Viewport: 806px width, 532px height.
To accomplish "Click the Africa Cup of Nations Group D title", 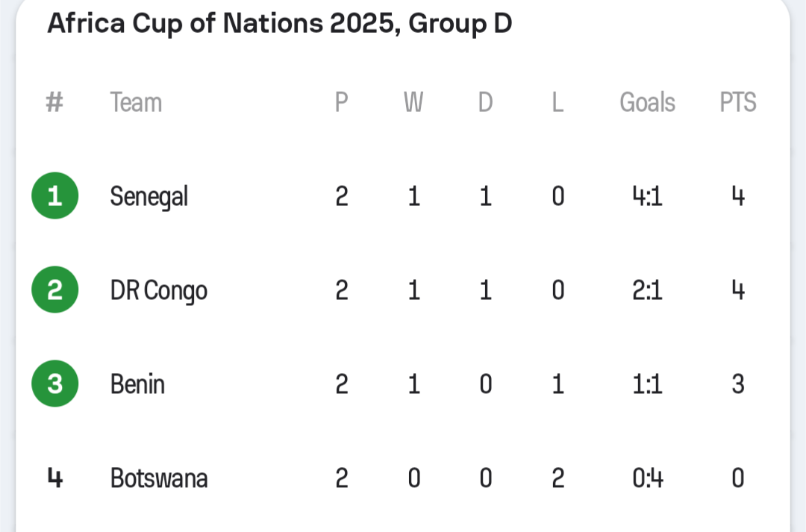I will click(x=280, y=25).
